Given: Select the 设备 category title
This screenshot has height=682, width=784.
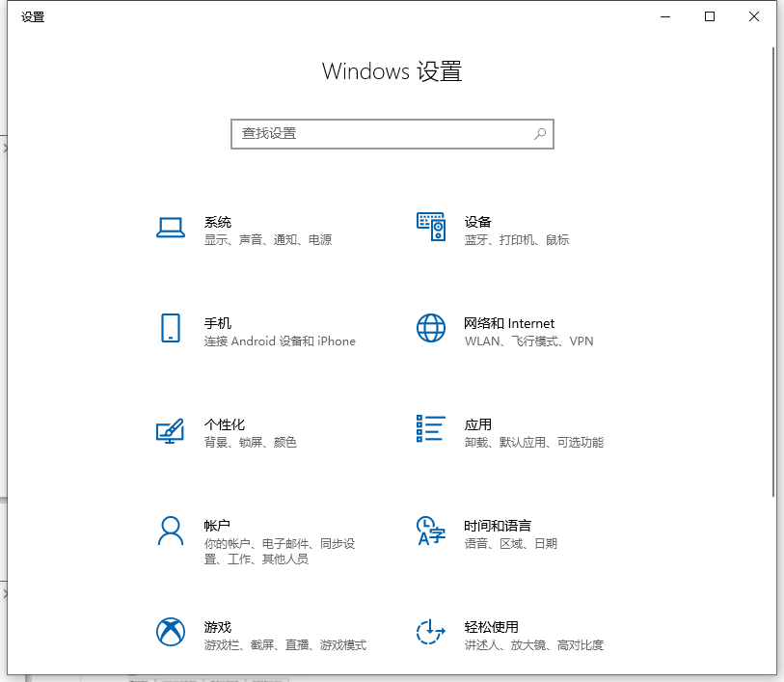Looking at the screenshot, I should click(478, 222).
